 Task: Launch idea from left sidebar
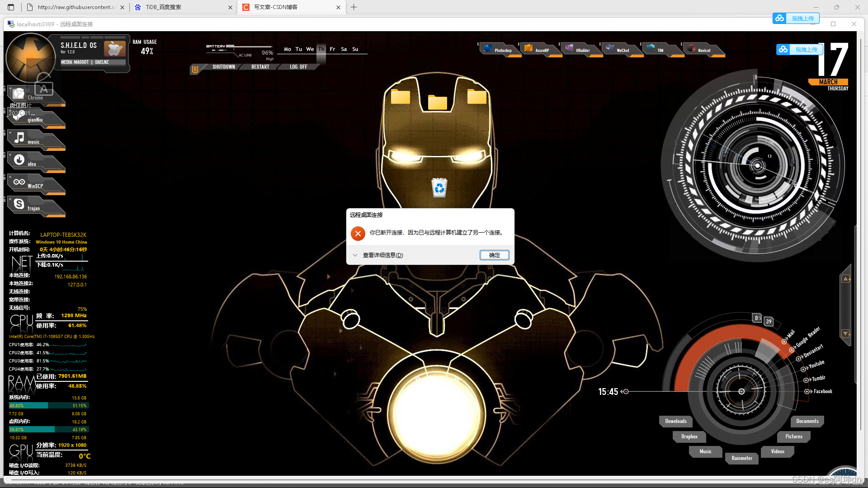(x=35, y=162)
